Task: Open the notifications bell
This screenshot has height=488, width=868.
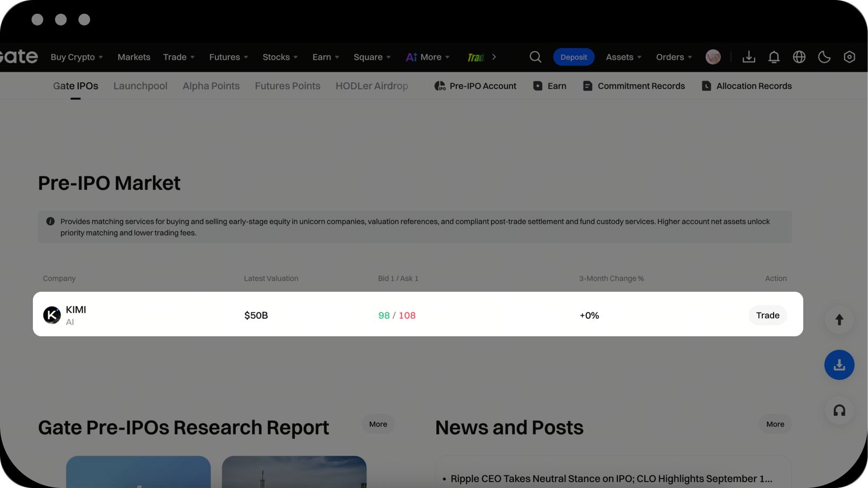Action: point(774,57)
